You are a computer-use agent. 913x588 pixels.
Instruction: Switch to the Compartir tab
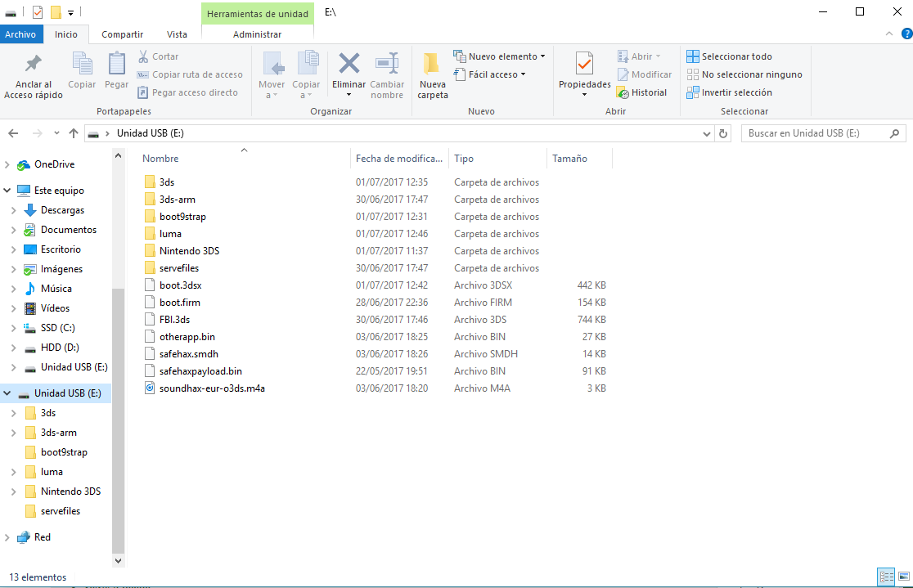122,34
